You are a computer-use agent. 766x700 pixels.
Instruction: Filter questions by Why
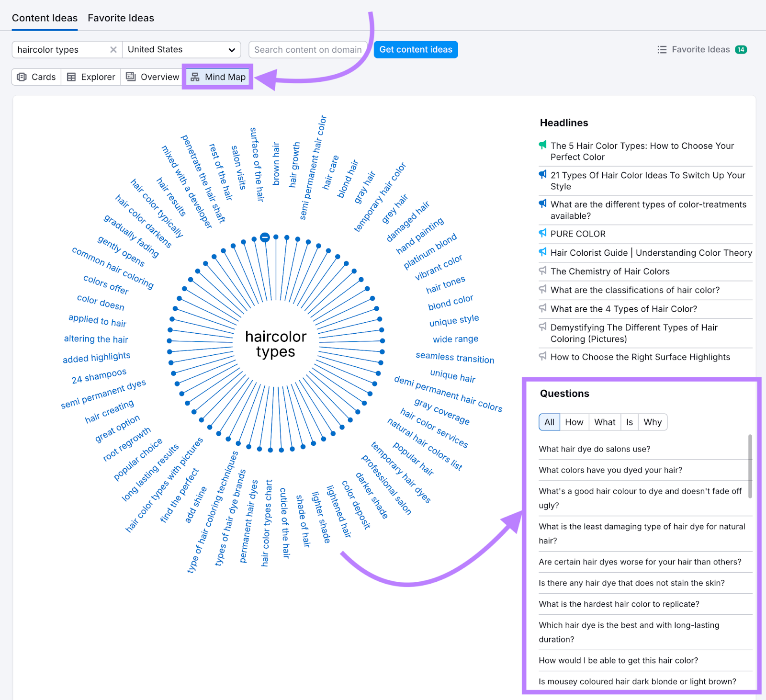pos(652,422)
